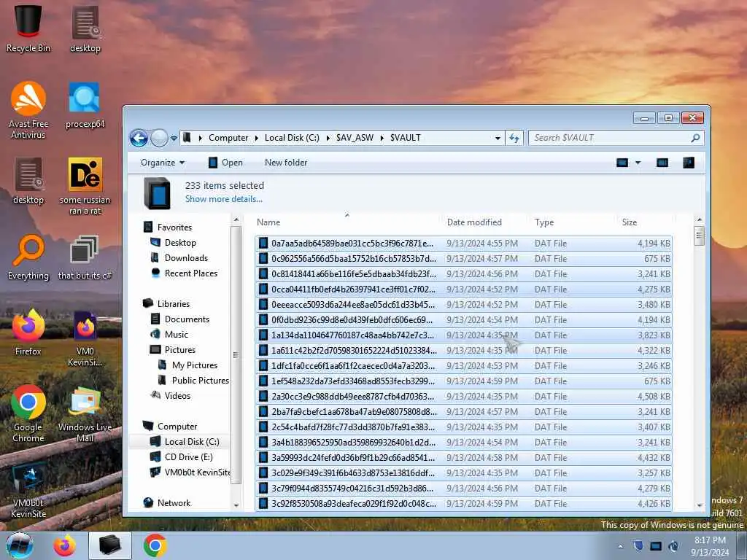The width and height of the screenshot is (747, 560).
Task: Click the file list vertical scrollbar thumb
Action: (x=699, y=236)
